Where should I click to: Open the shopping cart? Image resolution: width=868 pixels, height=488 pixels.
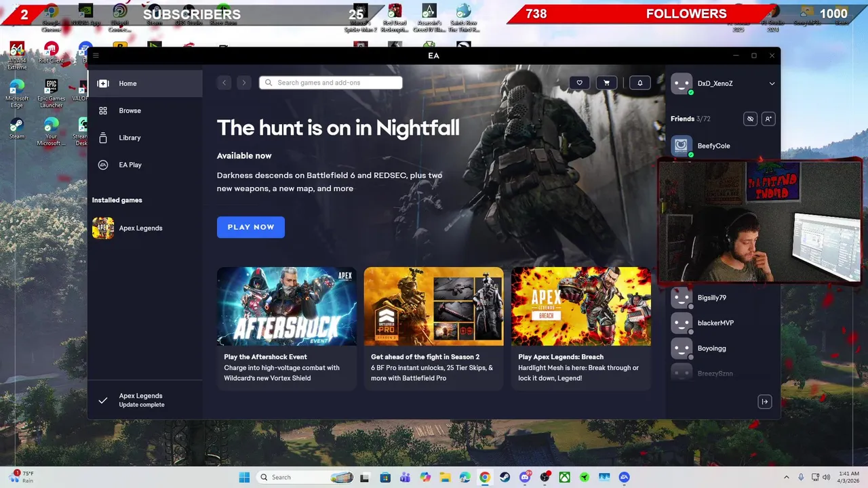606,83
